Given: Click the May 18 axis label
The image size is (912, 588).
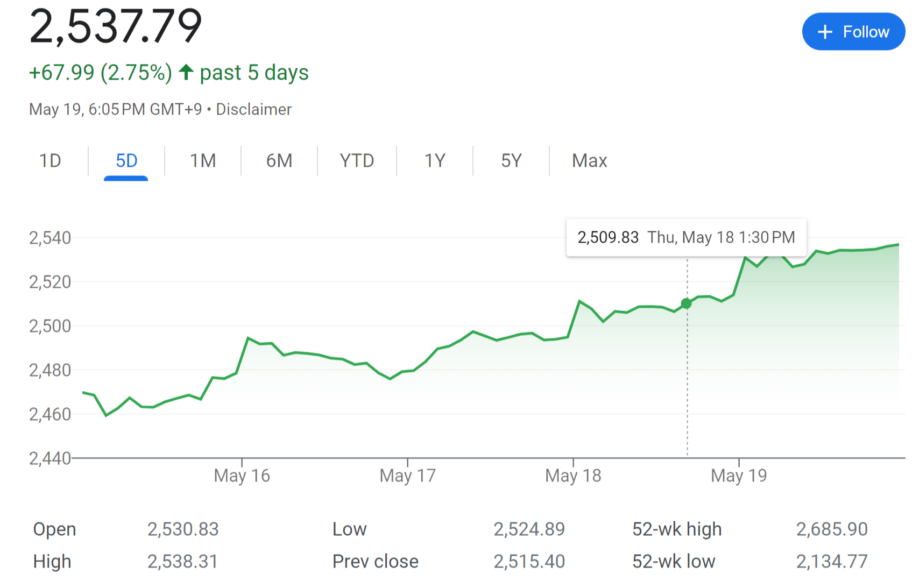Looking at the screenshot, I should (x=573, y=476).
